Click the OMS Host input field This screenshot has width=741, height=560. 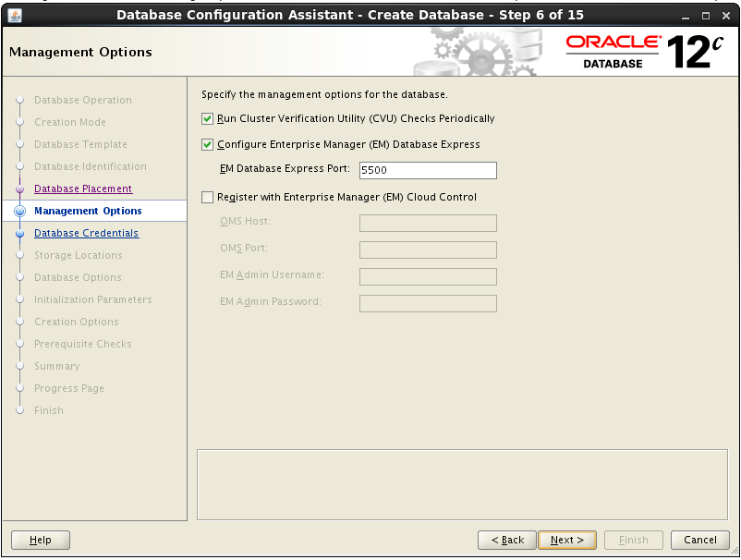tap(428, 223)
